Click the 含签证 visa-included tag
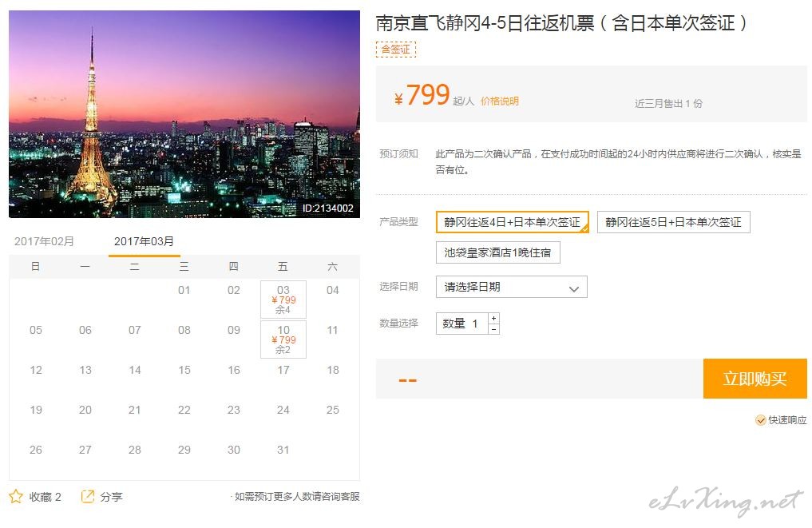The width and height of the screenshot is (812, 528). (395, 50)
